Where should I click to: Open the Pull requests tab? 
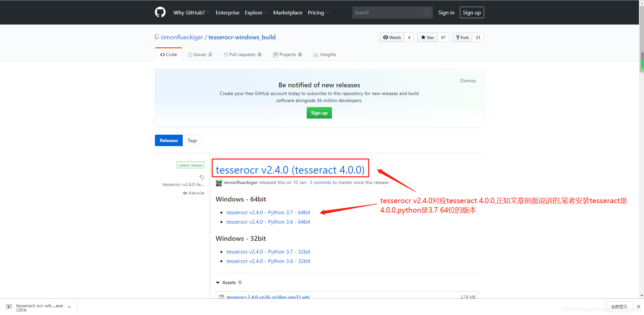point(243,54)
